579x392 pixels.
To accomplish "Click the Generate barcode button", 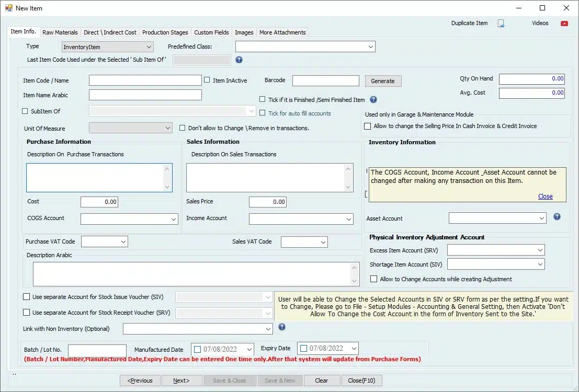I will point(383,81).
